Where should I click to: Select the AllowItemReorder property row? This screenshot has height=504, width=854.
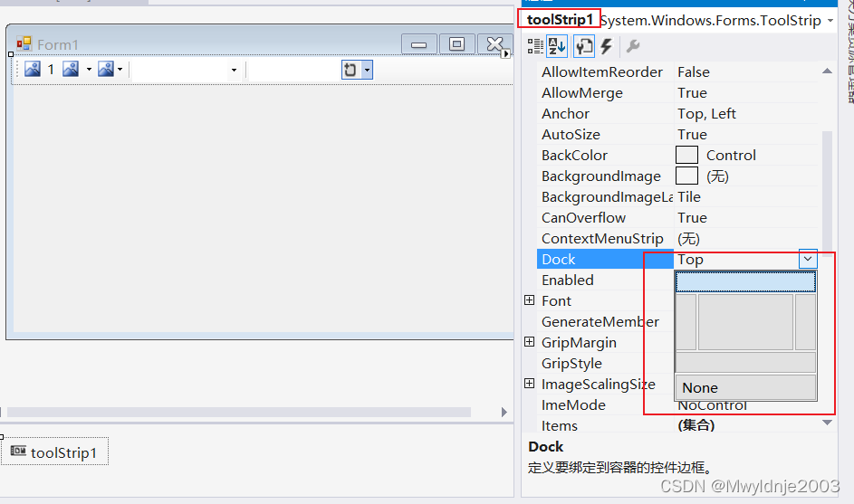(677, 71)
